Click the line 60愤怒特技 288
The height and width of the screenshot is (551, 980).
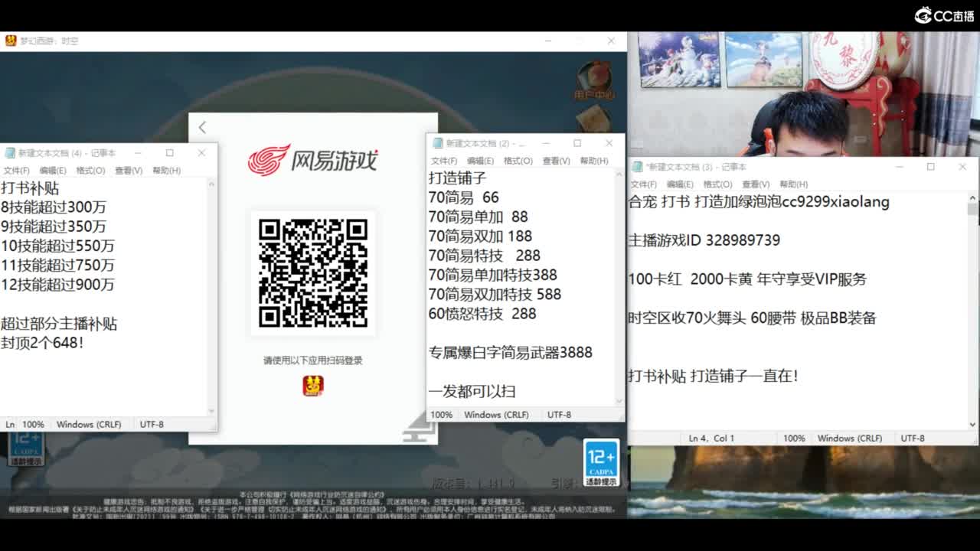(482, 314)
